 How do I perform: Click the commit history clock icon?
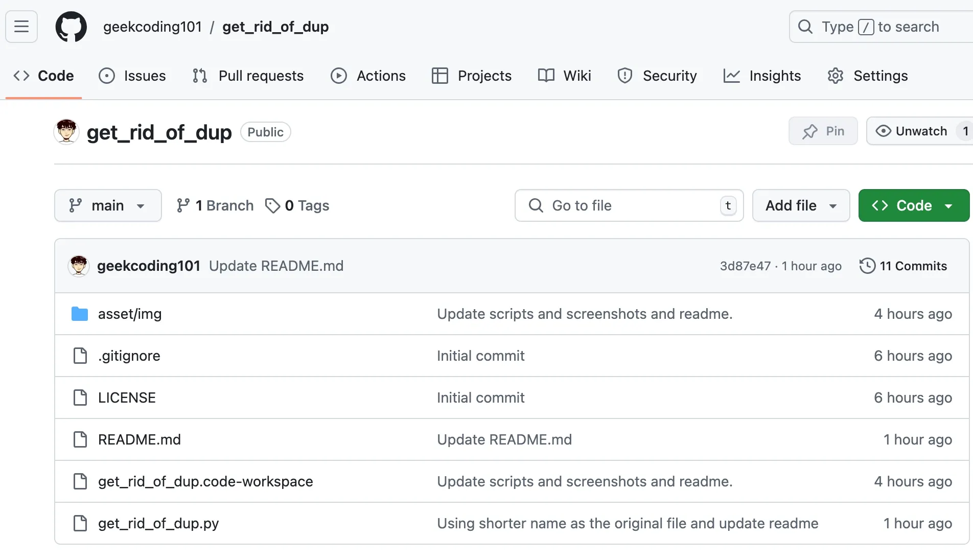[x=867, y=266]
